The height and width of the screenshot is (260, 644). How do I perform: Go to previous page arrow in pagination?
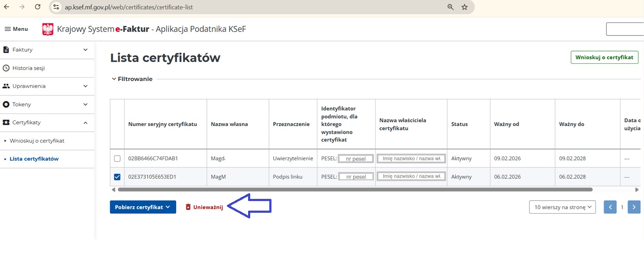(x=610, y=207)
